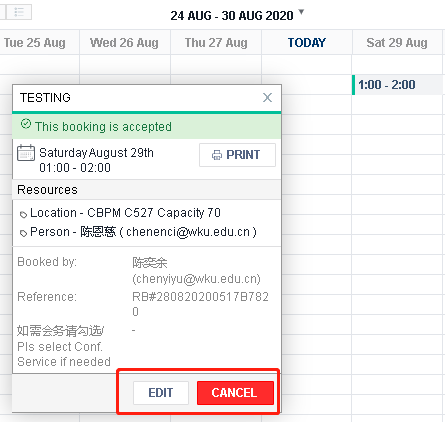Click the chenyiyu@wku.edu.cn booker email
Screen dimensions: 445x422
[x=196, y=279]
